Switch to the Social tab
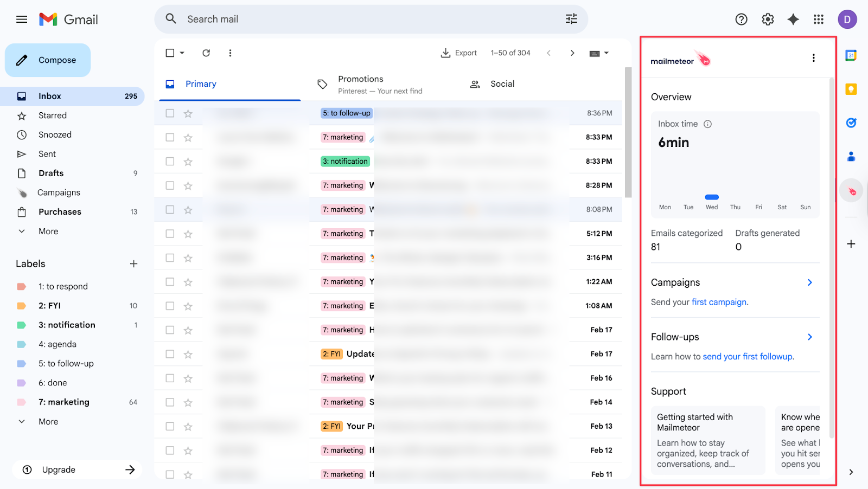This screenshot has width=868, height=489. pos(502,83)
